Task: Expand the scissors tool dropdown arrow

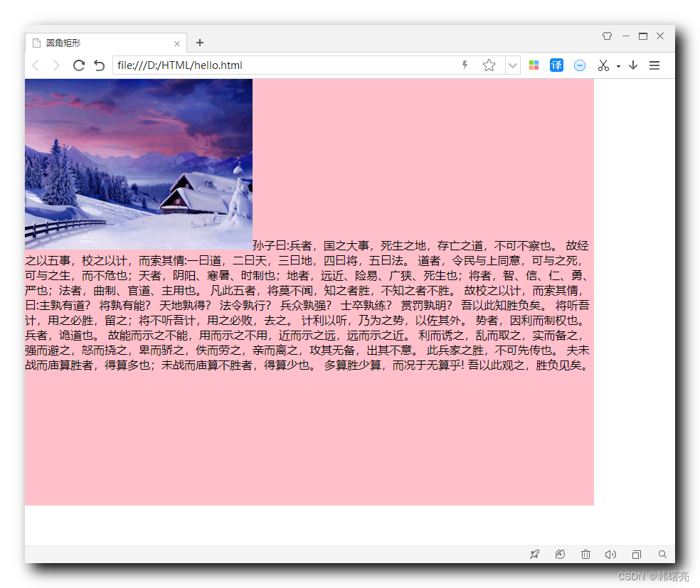Action: (x=618, y=66)
